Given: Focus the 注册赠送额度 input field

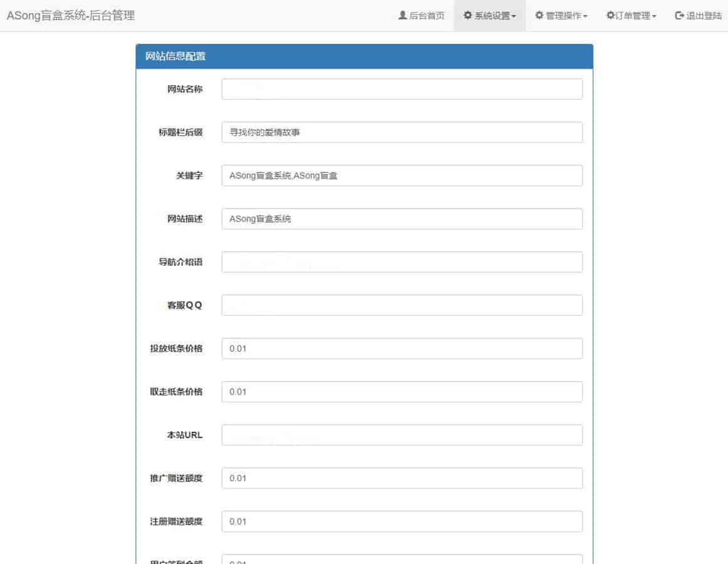Looking at the screenshot, I should click(402, 521).
